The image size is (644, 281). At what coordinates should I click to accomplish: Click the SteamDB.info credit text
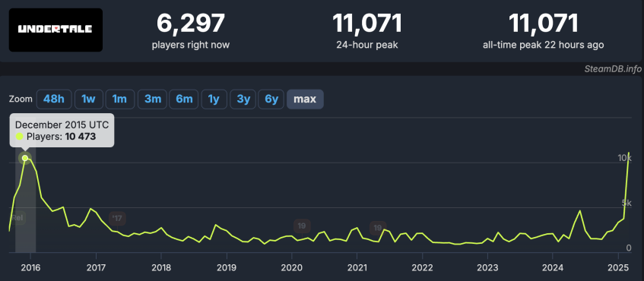click(612, 69)
